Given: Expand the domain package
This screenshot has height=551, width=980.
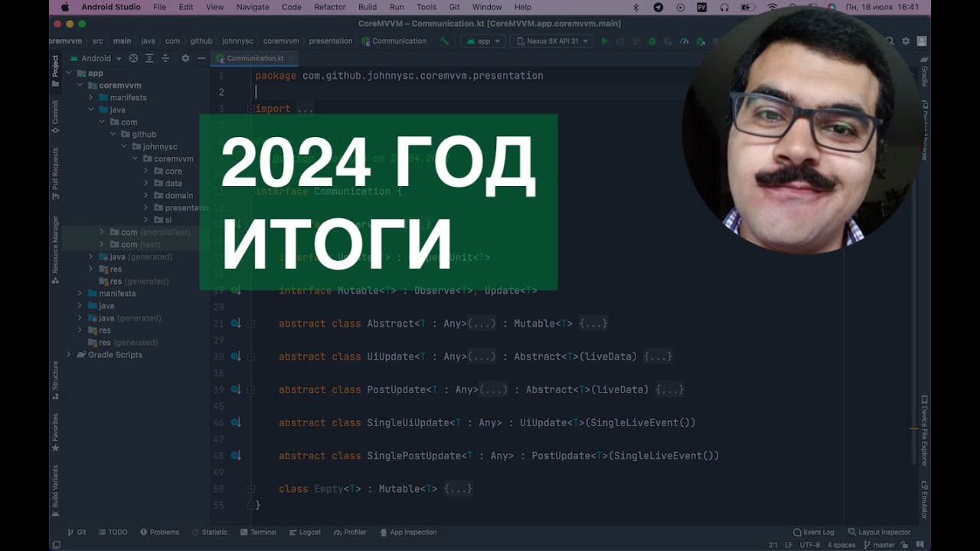Looking at the screenshot, I should click(x=146, y=196).
